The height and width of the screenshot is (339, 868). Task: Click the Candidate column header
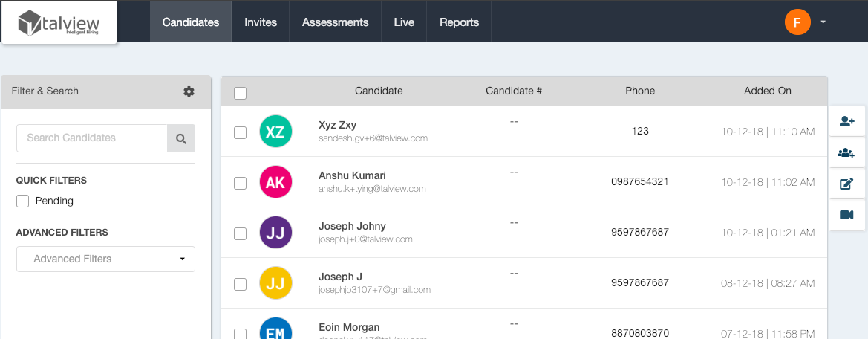pyautogui.click(x=379, y=91)
